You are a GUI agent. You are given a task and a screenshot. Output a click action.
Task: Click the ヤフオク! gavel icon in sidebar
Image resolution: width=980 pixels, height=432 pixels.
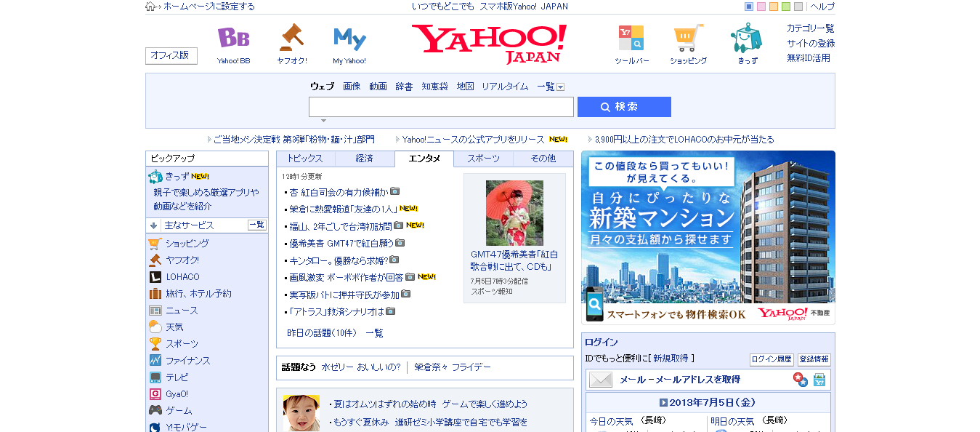point(155,260)
